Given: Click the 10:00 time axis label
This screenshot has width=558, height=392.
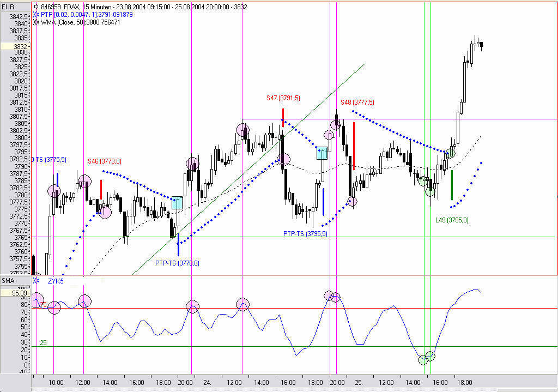Looking at the screenshot, I should pyautogui.click(x=56, y=383).
